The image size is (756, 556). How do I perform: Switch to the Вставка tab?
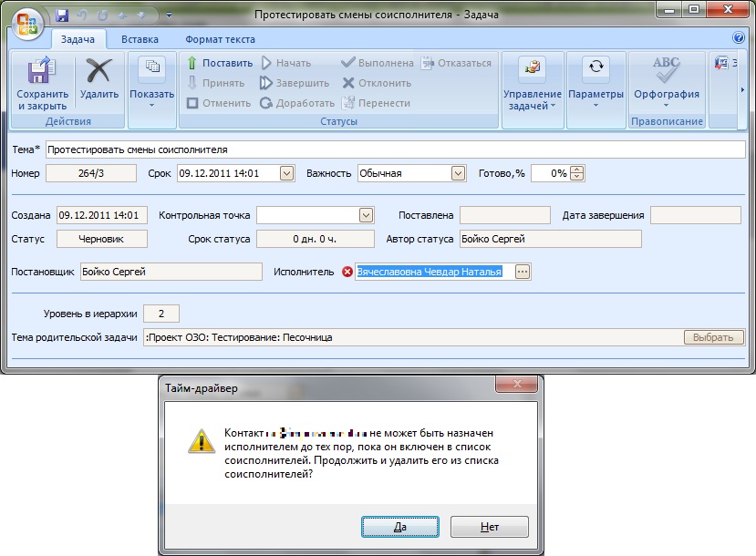pyautogui.click(x=140, y=39)
